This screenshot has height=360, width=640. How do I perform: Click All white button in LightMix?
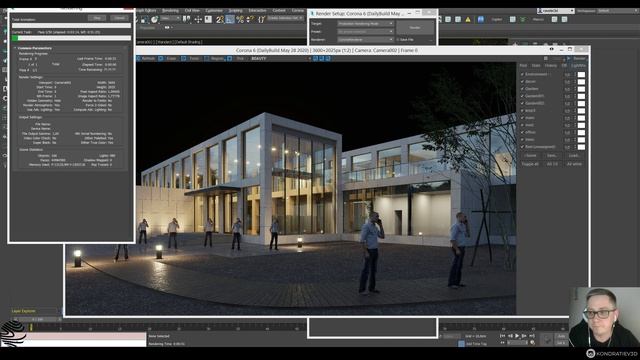(x=574, y=164)
